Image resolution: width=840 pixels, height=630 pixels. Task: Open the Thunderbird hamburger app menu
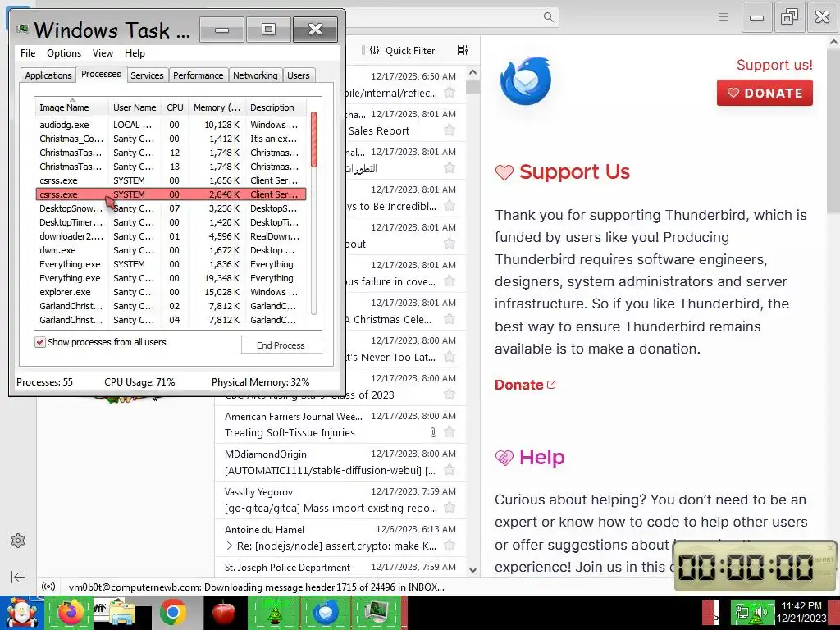724,17
